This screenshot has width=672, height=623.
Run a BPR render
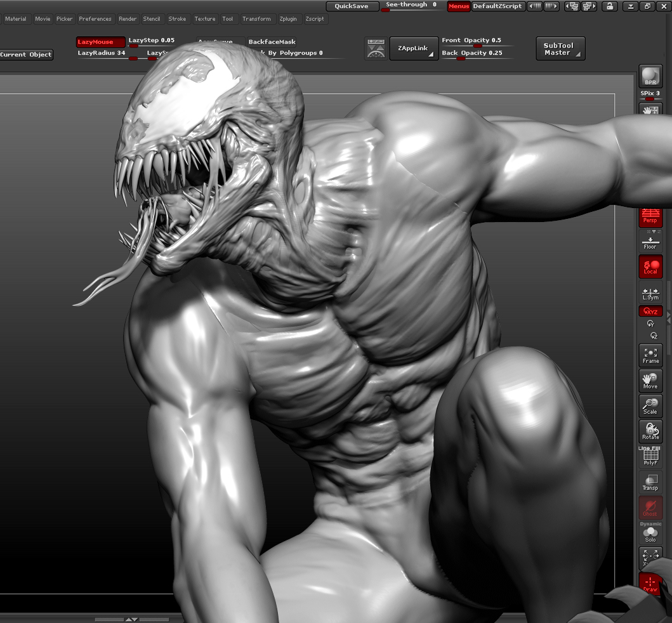coord(650,76)
